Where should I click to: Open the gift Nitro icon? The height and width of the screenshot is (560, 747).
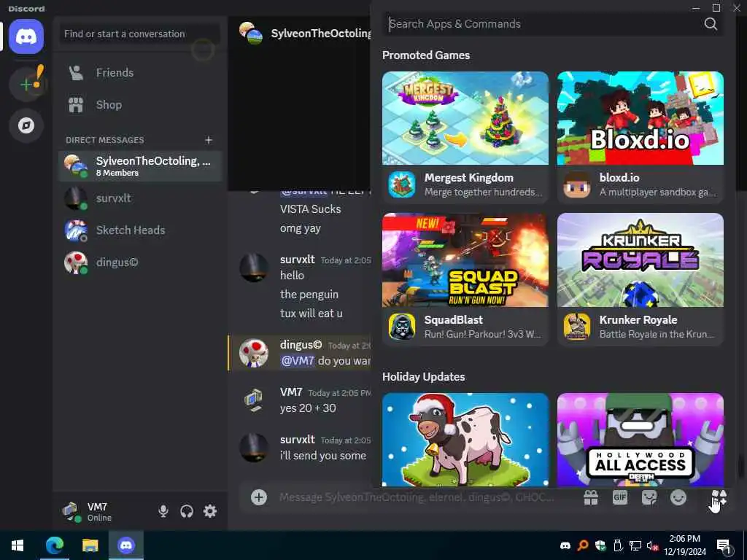pos(591,497)
